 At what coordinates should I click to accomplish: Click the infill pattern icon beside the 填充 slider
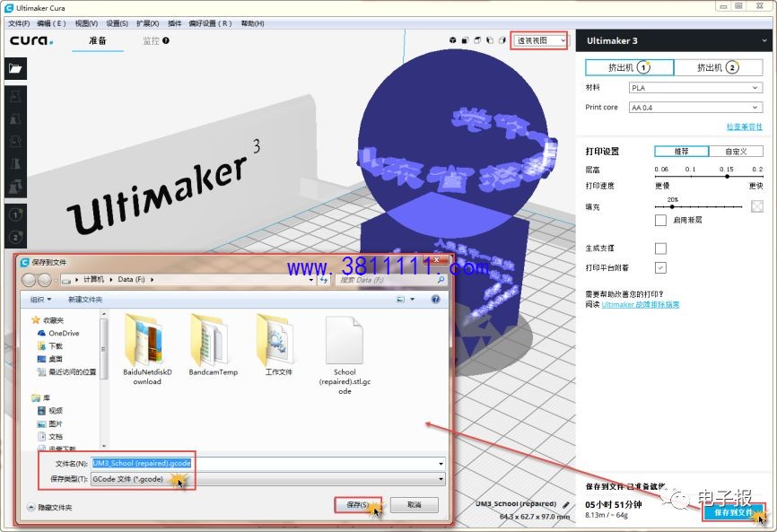point(756,206)
